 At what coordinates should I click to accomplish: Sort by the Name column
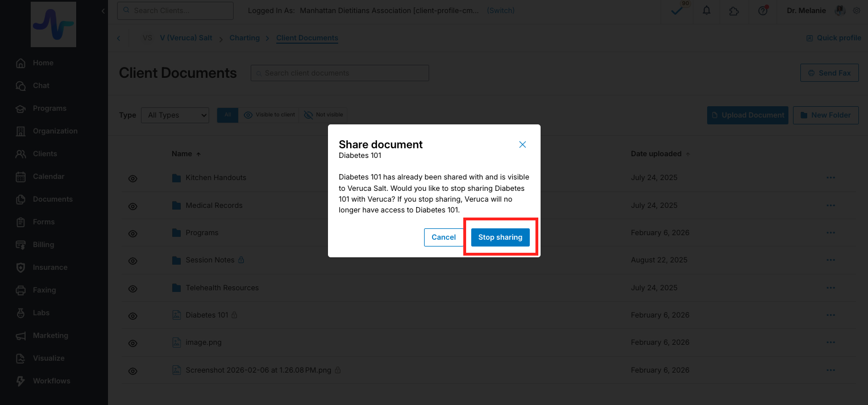186,154
